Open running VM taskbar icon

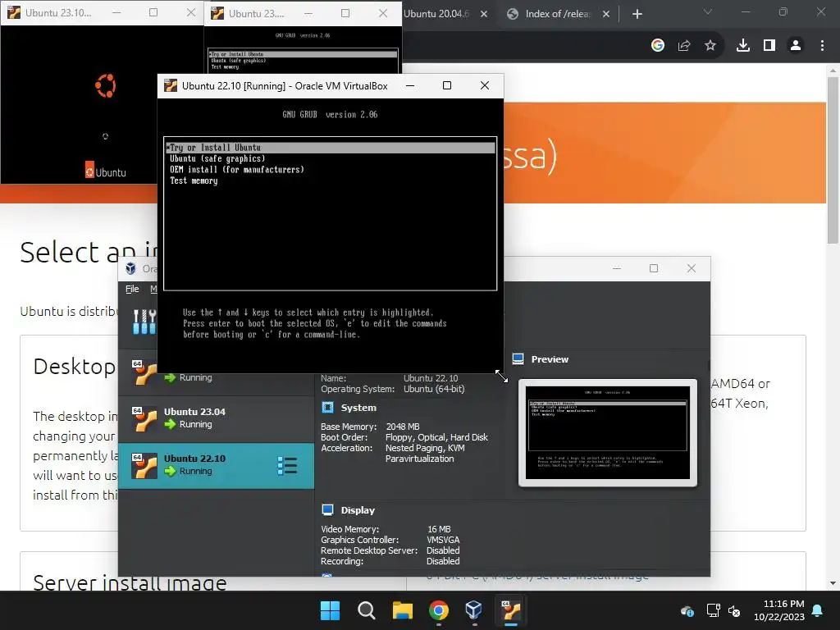coord(510,610)
